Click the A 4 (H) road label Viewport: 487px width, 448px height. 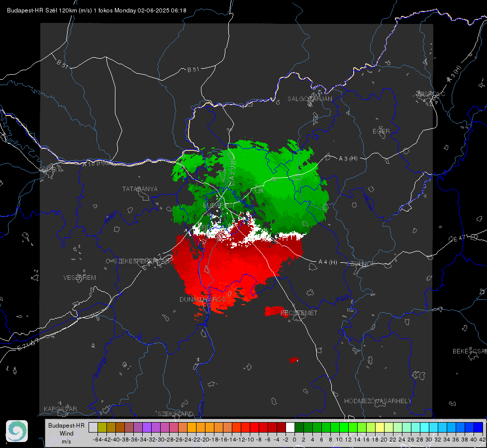coord(328,262)
